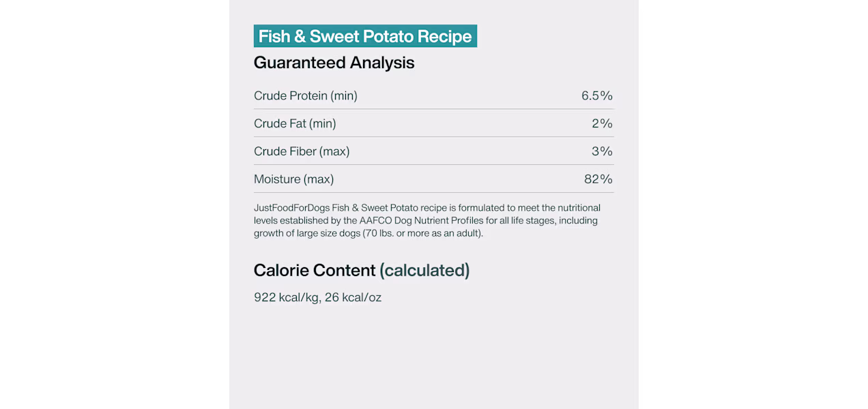The width and height of the screenshot is (868, 409).
Task: Click the green (calculated) text
Action: click(x=424, y=271)
